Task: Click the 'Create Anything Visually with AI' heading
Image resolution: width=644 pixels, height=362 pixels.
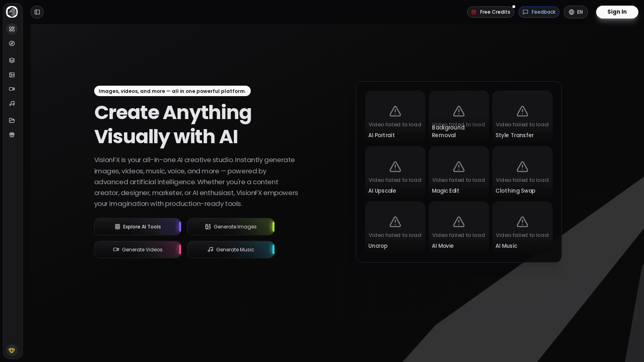Action: point(173,124)
